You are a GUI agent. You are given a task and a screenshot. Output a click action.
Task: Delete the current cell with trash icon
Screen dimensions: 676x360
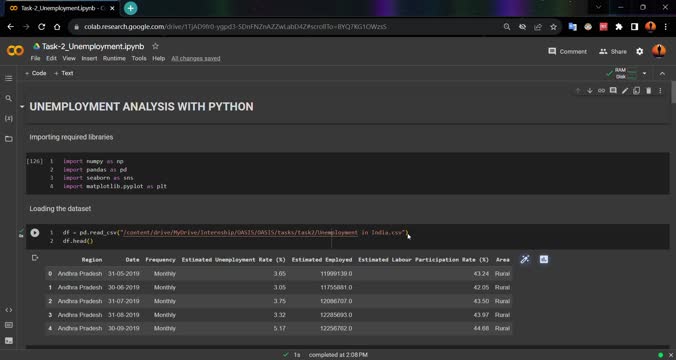pyautogui.click(x=648, y=91)
